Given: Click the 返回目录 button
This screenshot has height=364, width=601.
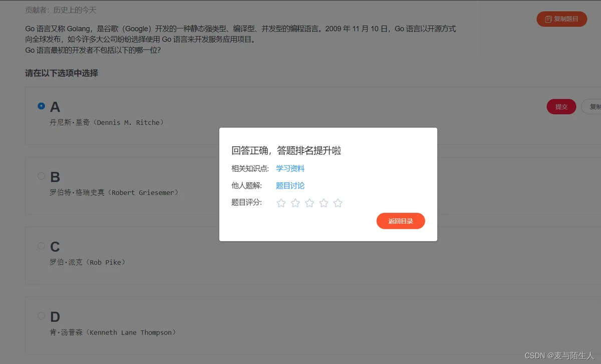Looking at the screenshot, I should 401,221.
